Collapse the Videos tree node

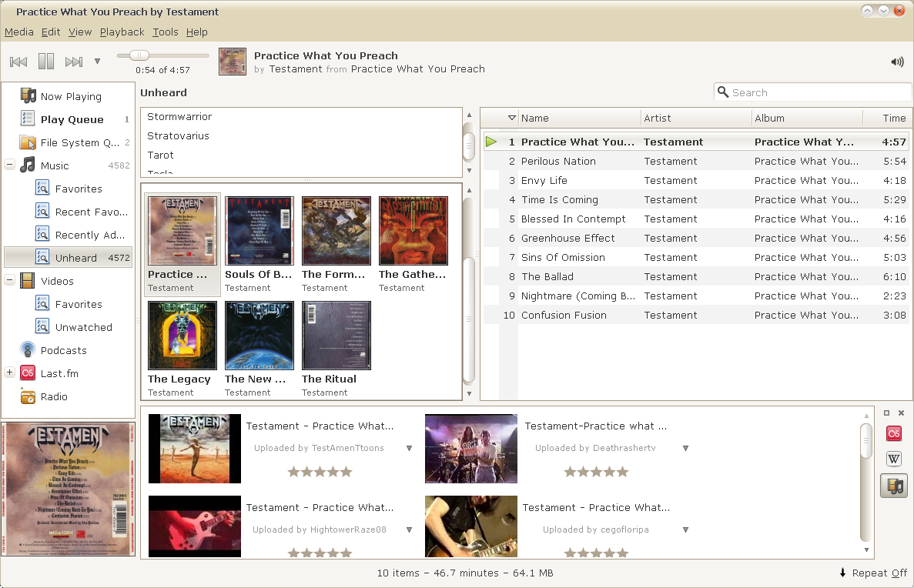[x=9, y=280]
